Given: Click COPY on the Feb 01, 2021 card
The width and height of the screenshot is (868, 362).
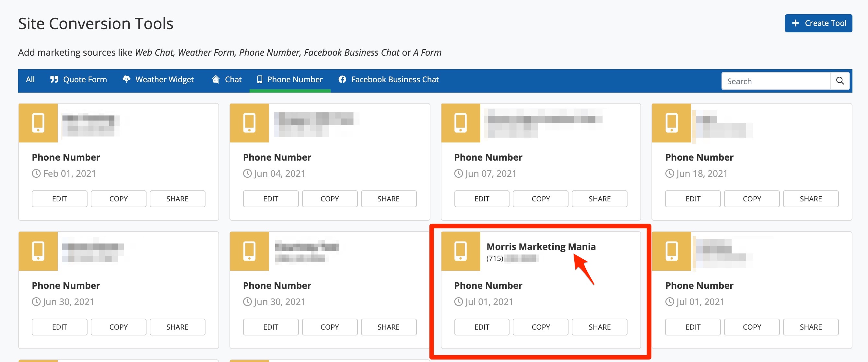Looking at the screenshot, I should (x=118, y=199).
